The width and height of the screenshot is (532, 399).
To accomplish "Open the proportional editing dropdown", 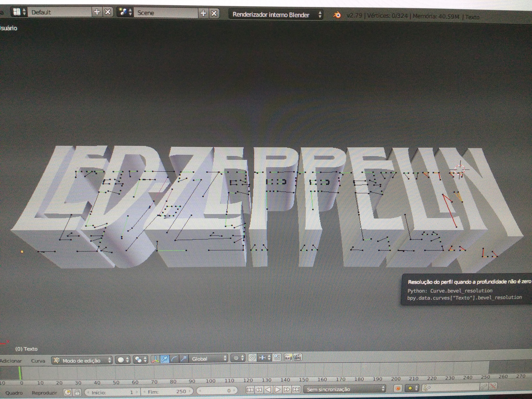I will pyautogui.click(x=238, y=358).
